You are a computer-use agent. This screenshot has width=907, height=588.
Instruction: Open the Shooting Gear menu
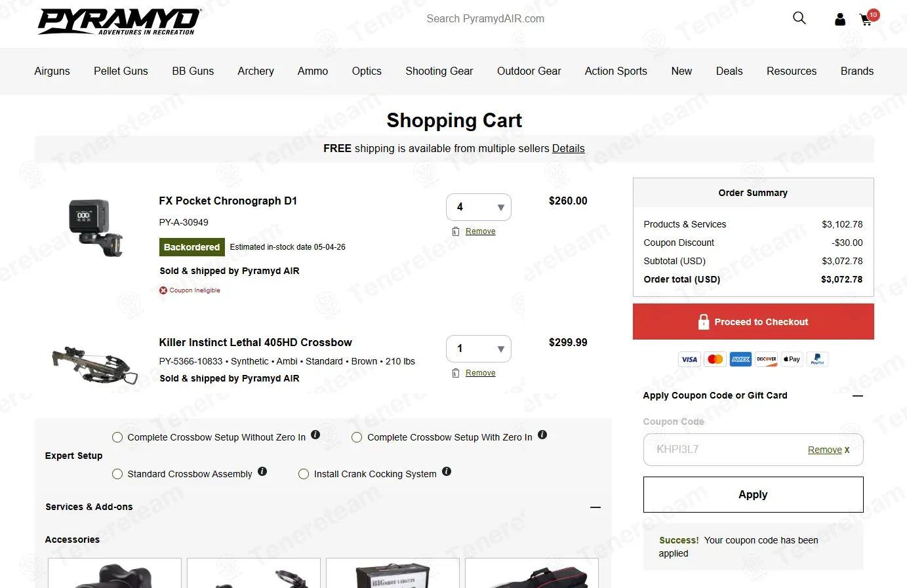[439, 71]
